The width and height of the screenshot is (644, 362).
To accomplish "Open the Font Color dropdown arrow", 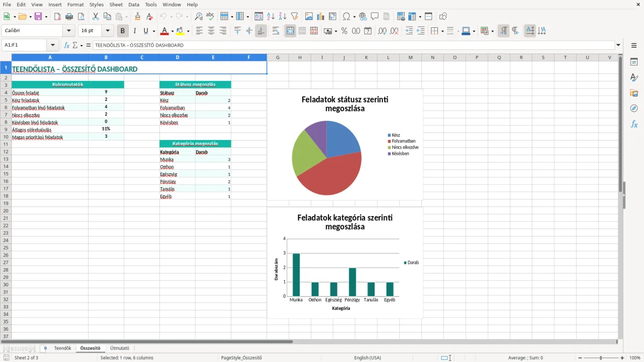I will [x=172, y=31].
